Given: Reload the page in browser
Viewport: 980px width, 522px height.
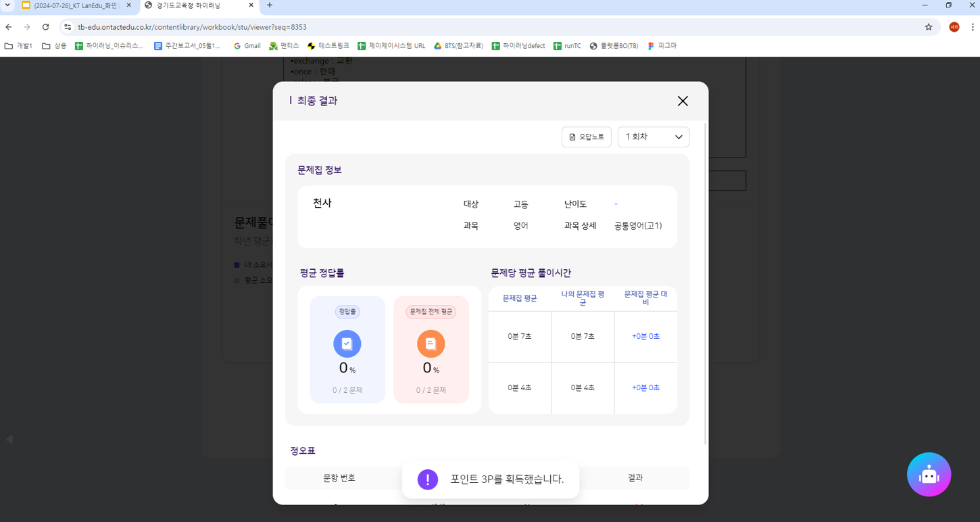Looking at the screenshot, I should pos(45,27).
